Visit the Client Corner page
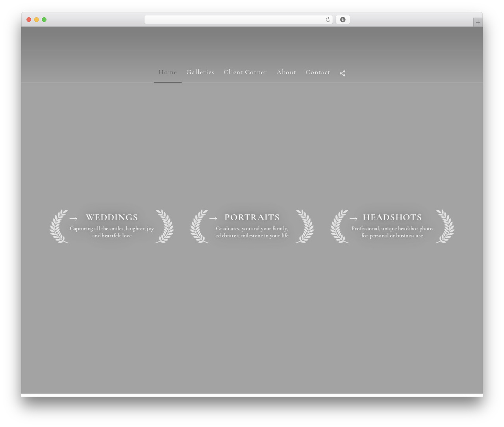 [x=245, y=72]
